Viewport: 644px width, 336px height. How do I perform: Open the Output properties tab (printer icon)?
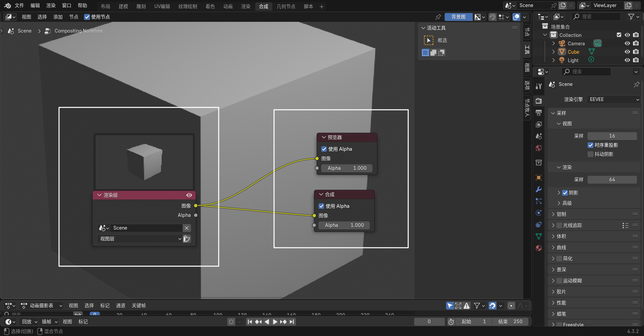(x=539, y=112)
